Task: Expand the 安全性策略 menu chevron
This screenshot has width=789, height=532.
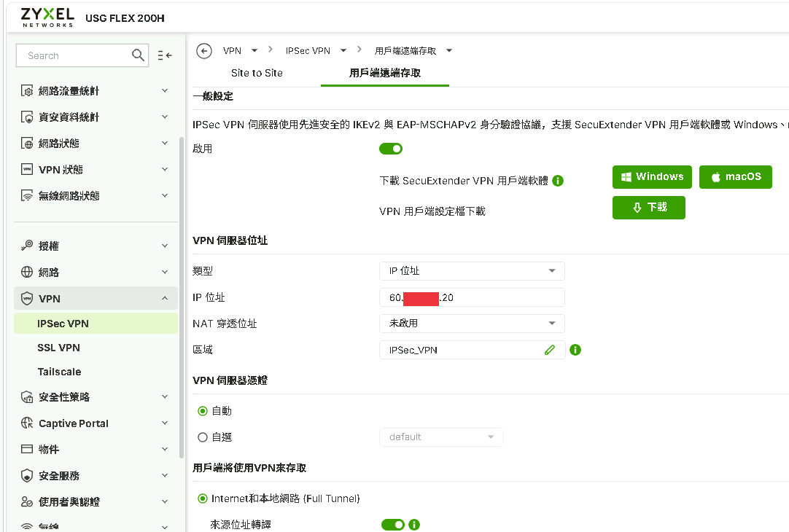Action: (x=165, y=396)
